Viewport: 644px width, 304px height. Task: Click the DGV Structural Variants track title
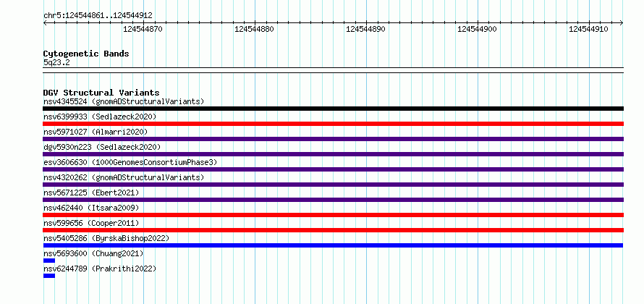(101, 93)
